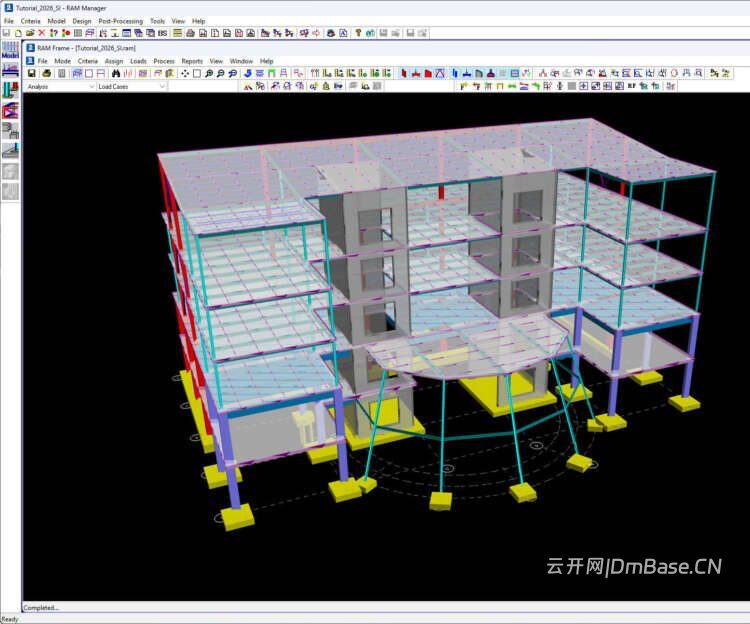Open the RAM Concrete module sidebar icon
The width and height of the screenshot is (750, 624).
[x=10, y=131]
